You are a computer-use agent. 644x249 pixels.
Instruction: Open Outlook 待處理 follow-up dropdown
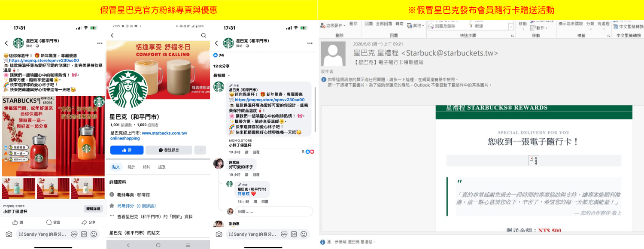pyautogui.click(x=603, y=25)
